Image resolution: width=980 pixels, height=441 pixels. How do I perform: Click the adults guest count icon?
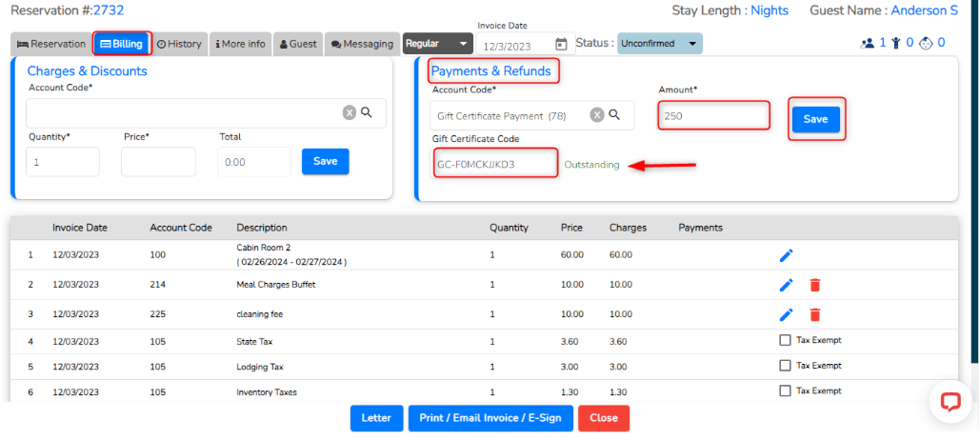coord(867,43)
